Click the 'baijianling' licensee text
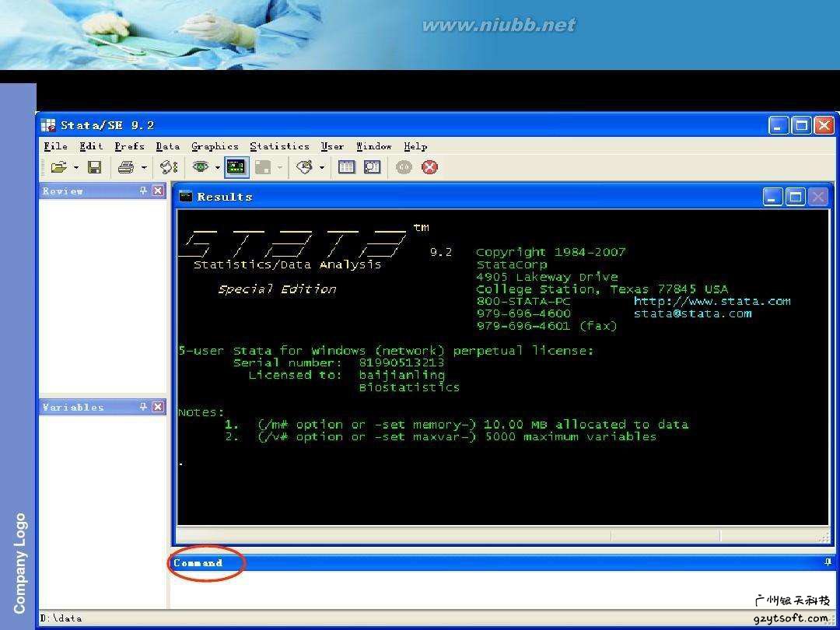 [402, 375]
